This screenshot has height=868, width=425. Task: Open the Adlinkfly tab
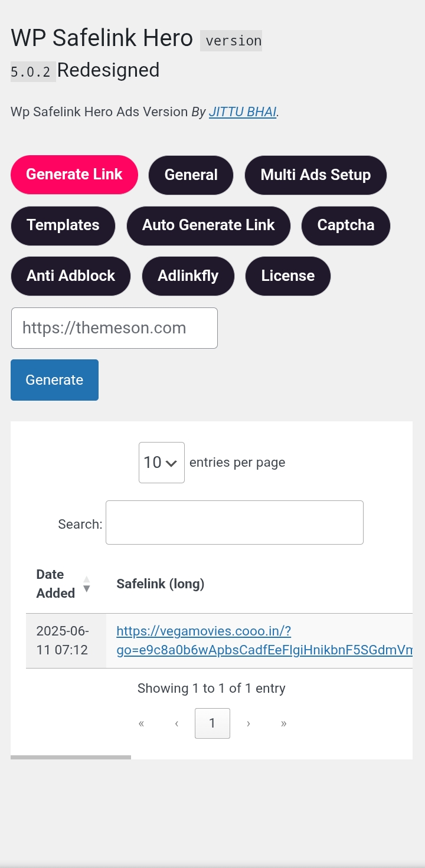[188, 276]
